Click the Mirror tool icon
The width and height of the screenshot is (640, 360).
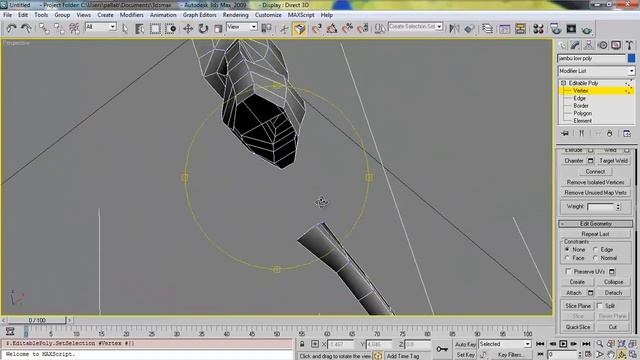[454, 28]
